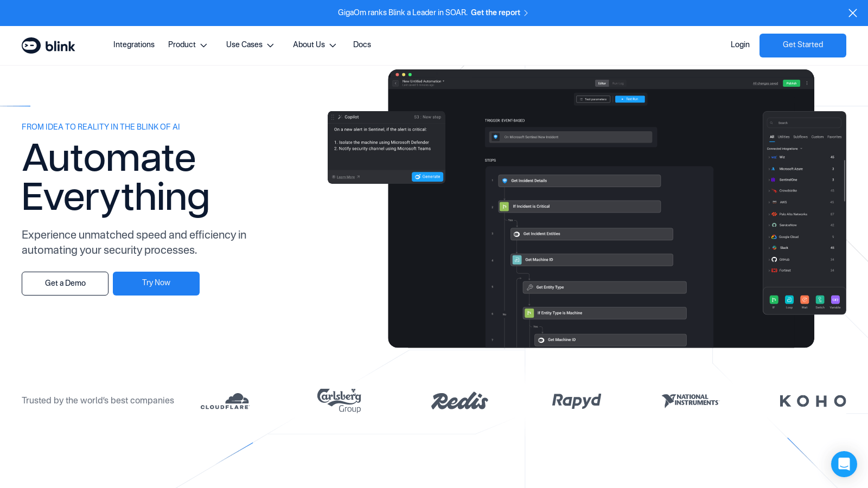Expand the Google Cloud row chevron
The image size is (868, 488).
[x=769, y=237]
